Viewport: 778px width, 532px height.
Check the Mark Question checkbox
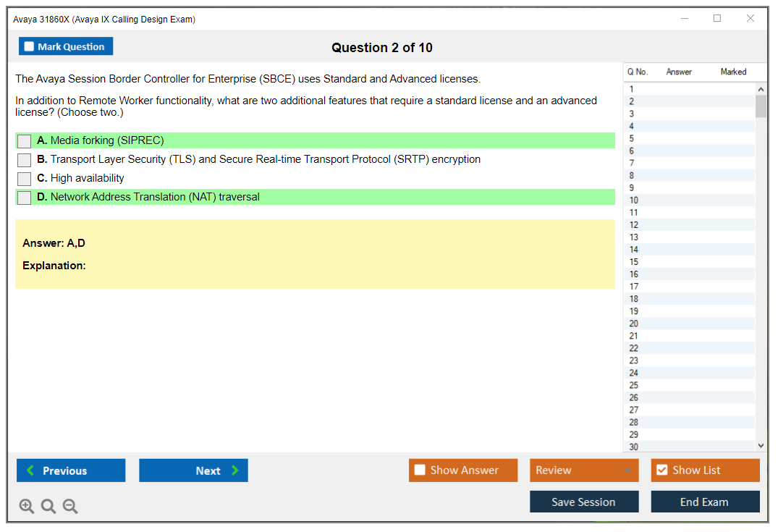click(x=30, y=46)
